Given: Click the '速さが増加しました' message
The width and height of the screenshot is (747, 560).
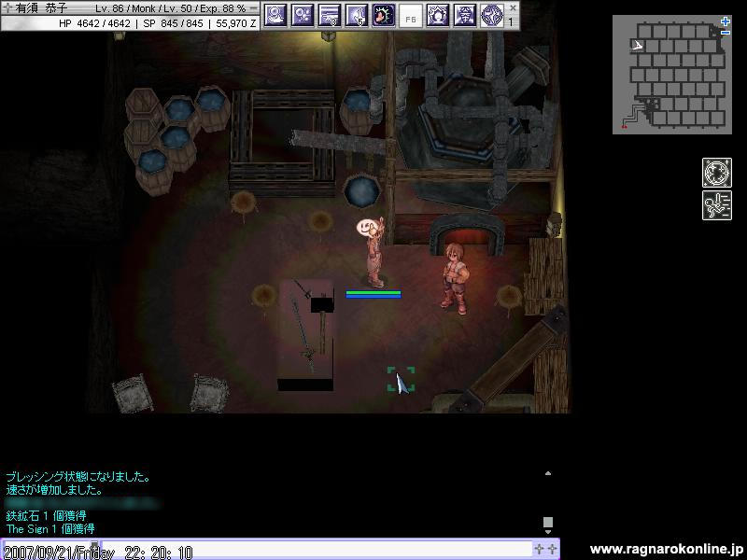Looking at the screenshot, I should click(x=54, y=489).
